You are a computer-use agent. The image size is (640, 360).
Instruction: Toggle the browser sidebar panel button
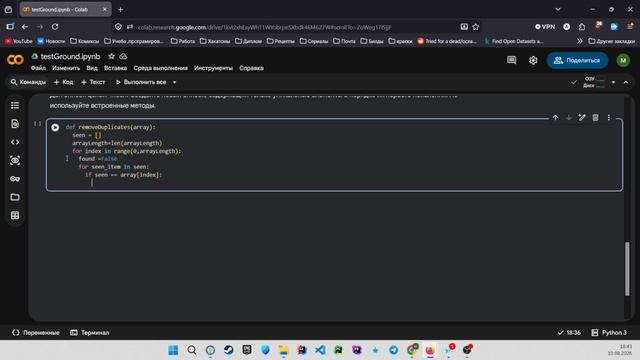(x=10, y=27)
